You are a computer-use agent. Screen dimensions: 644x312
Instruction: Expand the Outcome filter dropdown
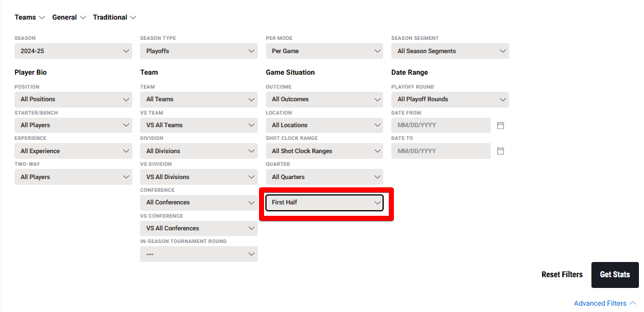pos(324,99)
